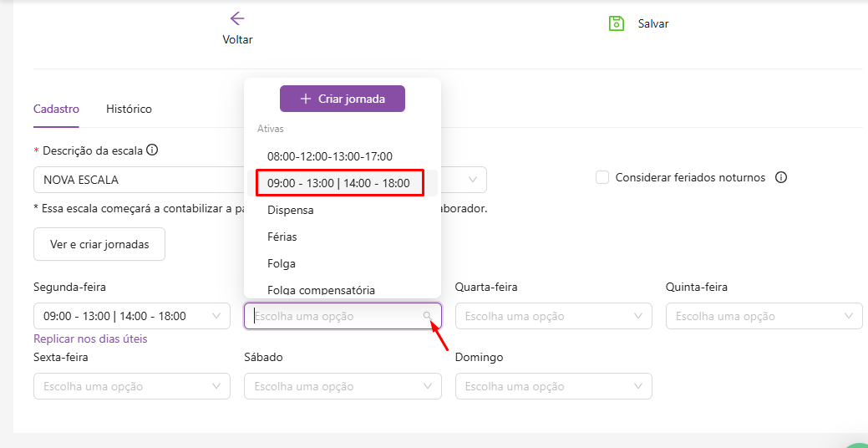This screenshot has height=448, width=868.
Task: Click the Voltar back arrow icon
Action: point(237,18)
